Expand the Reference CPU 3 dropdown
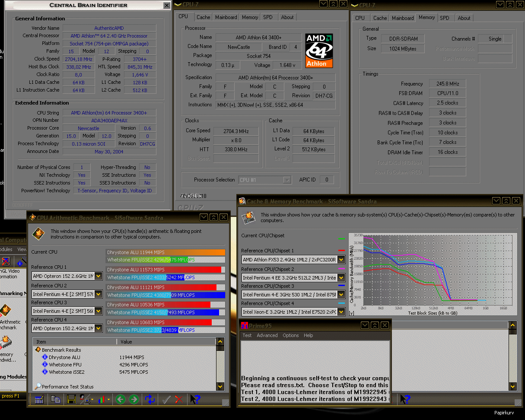The image size is (525, 420). click(99, 311)
